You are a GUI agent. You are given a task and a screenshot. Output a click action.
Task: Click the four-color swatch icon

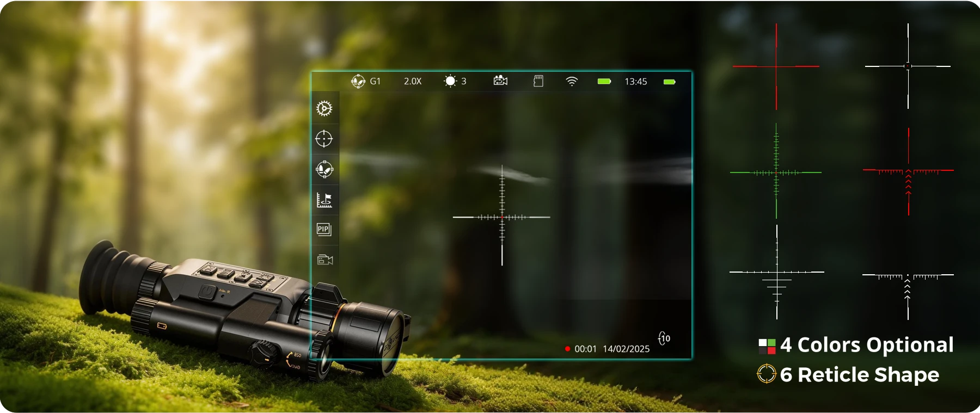click(767, 346)
